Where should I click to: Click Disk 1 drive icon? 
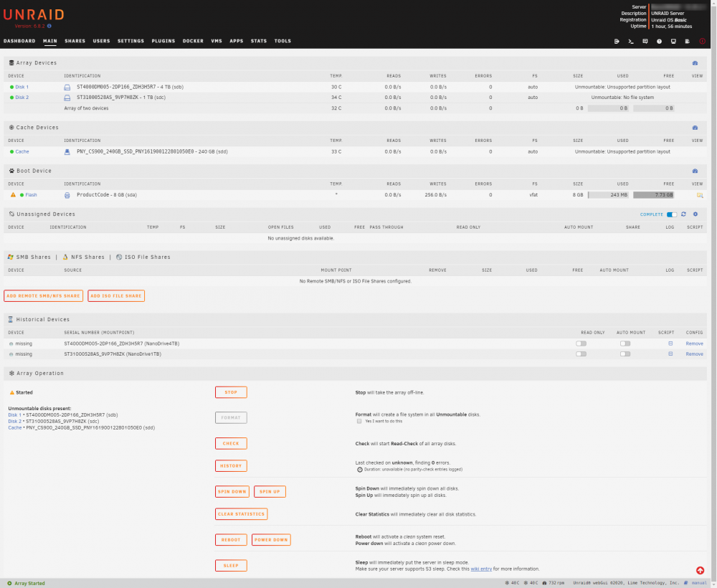click(x=67, y=87)
